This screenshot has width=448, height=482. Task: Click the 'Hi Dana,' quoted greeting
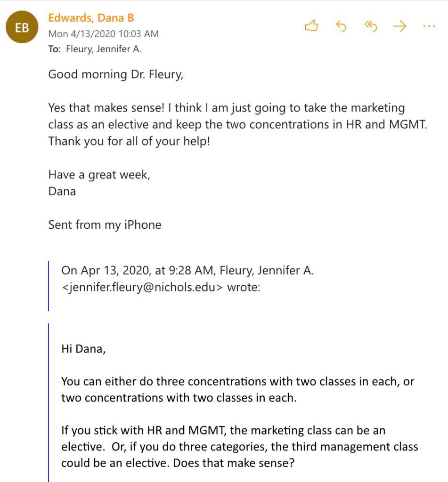click(x=83, y=349)
